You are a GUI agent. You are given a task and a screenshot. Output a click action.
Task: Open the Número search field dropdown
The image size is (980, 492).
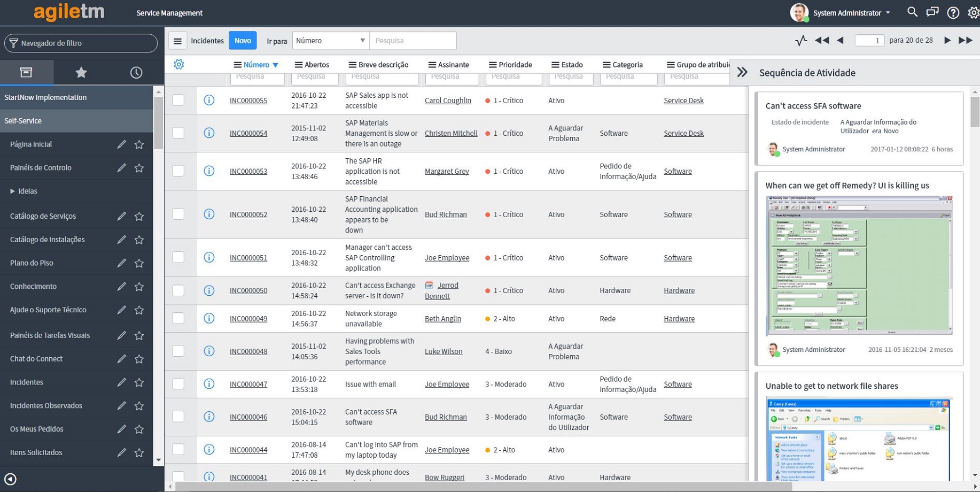pyautogui.click(x=330, y=41)
